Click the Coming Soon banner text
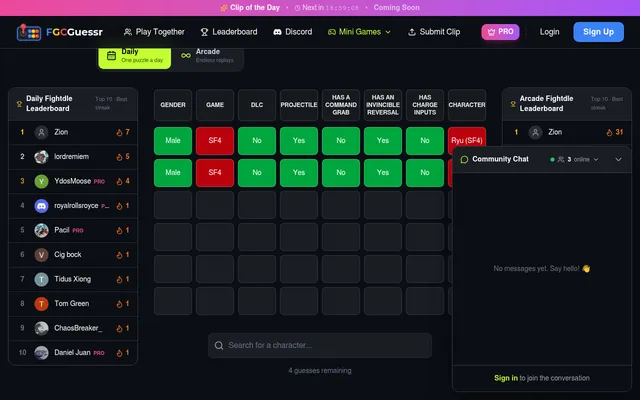 click(x=396, y=8)
